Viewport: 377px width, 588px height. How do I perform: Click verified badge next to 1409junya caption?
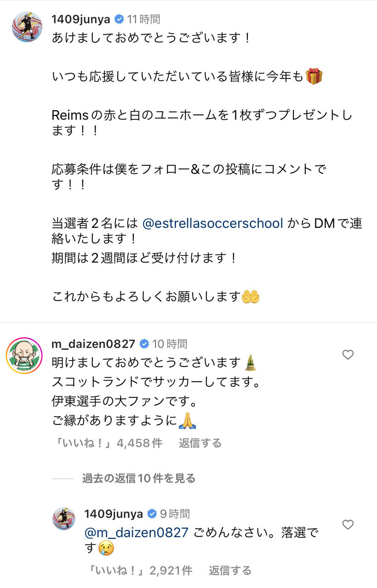119,19
